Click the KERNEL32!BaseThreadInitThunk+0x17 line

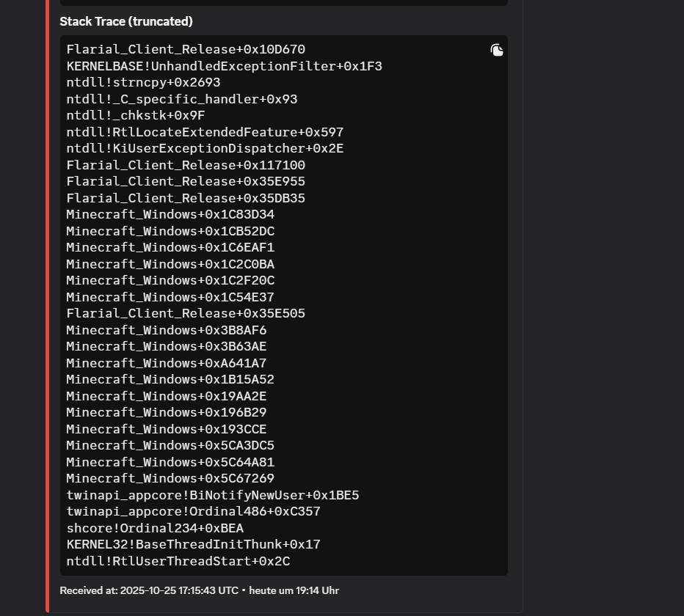coord(194,545)
